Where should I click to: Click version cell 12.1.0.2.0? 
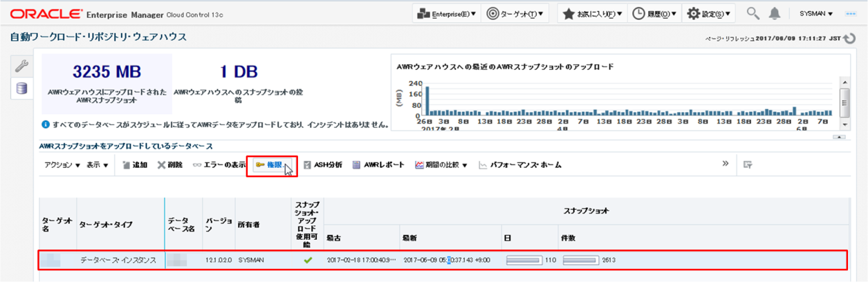coord(219,260)
